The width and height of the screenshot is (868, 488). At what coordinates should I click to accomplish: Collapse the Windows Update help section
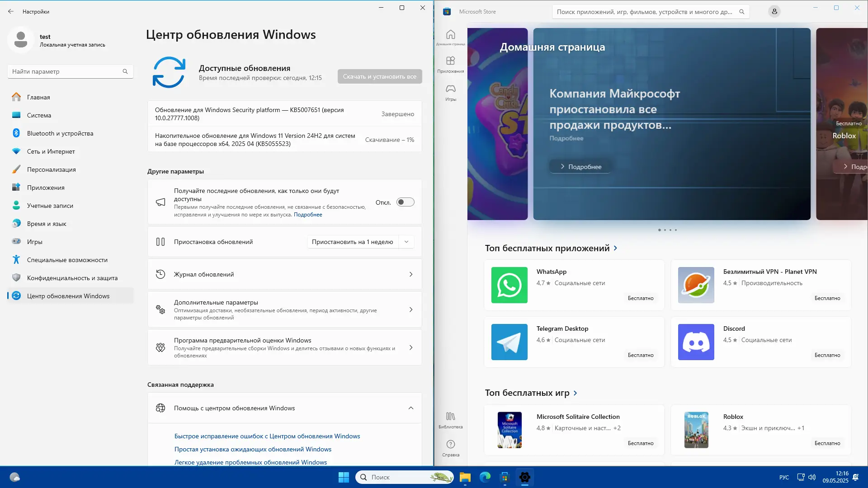(410, 408)
